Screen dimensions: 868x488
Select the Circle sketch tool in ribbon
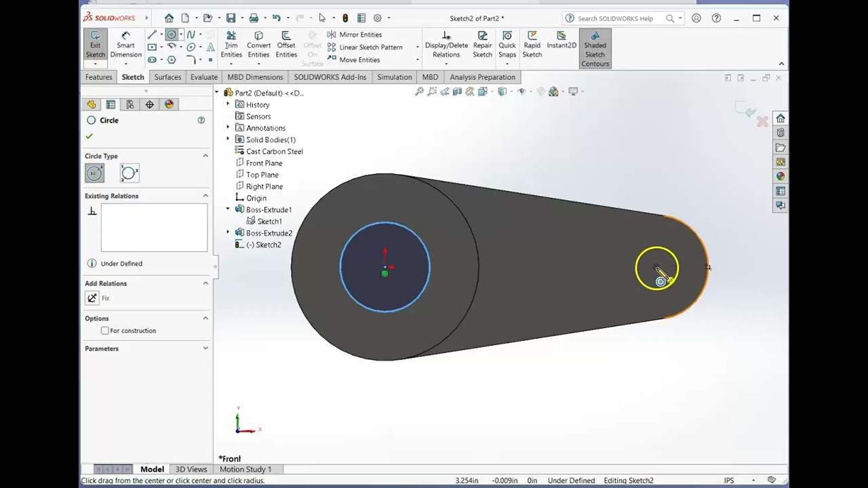[x=172, y=35]
